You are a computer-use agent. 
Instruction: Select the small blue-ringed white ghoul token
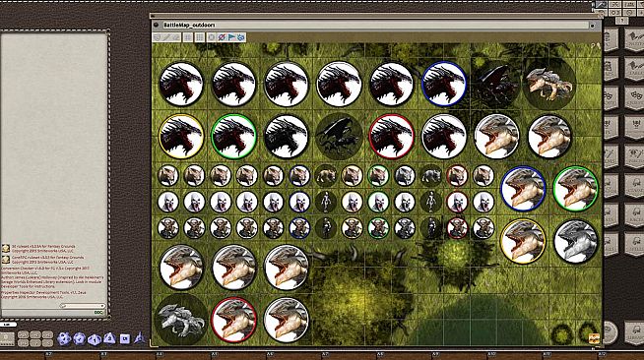pyautogui.click(x=299, y=202)
